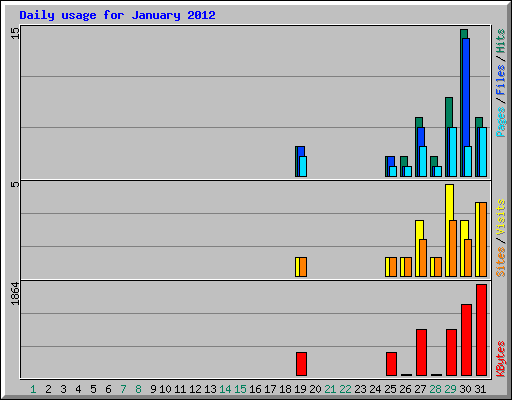This screenshot has height=400, width=512.
Task: Click the chart title 'Daily usage for January 2012'
Action: click(x=117, y=16)
